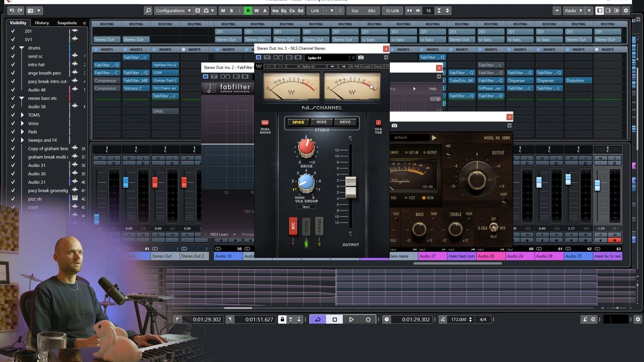Click the blue VCA GROUP knob

click(306, 183)
